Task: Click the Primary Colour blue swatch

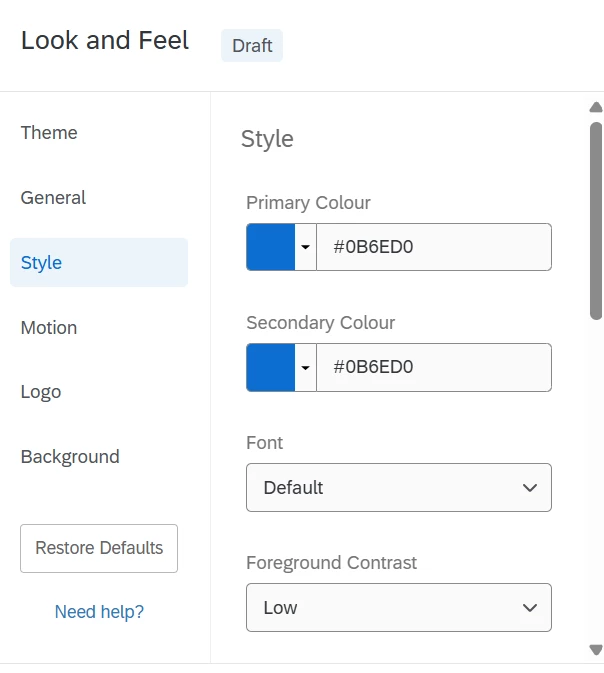Action: [x=270, y=247]
